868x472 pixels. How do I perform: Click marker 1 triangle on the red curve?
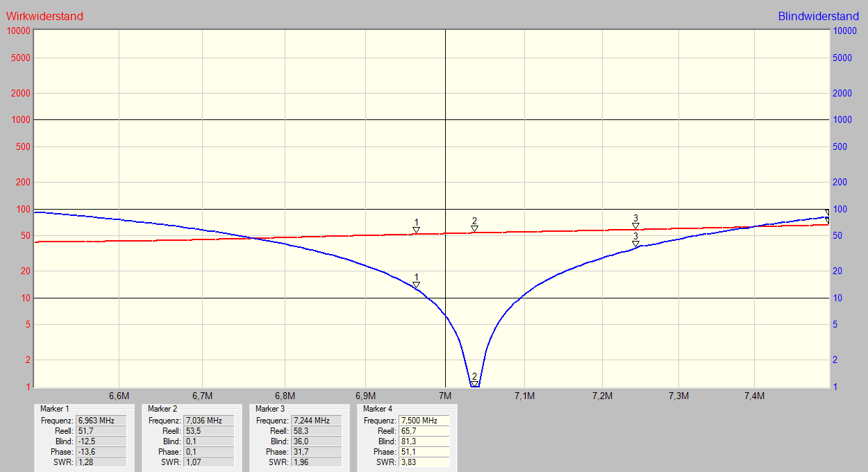(416, 230)
